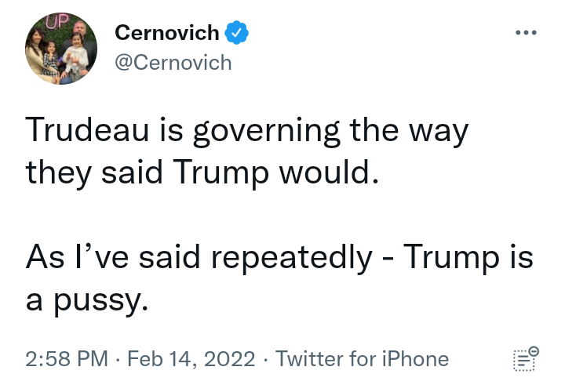Click the word repeatedly in the tweet
The height and width of the screenshot is (392, 565).
tap(291, 259)
